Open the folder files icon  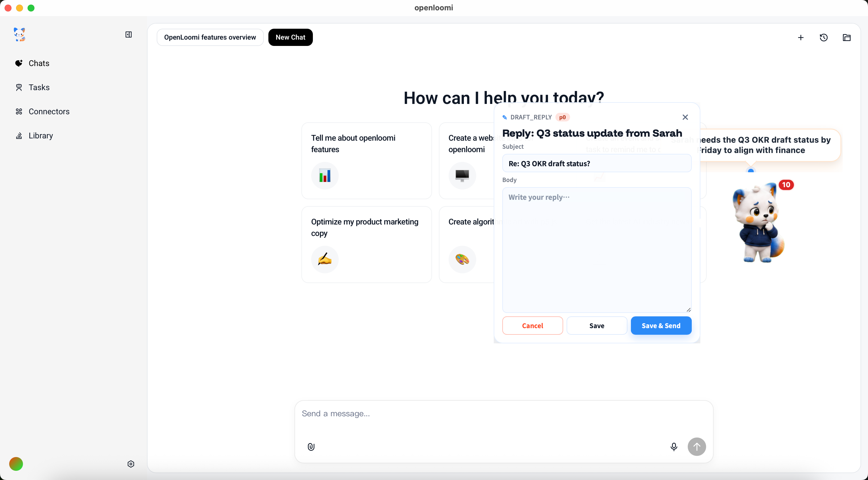coord(846,38)
